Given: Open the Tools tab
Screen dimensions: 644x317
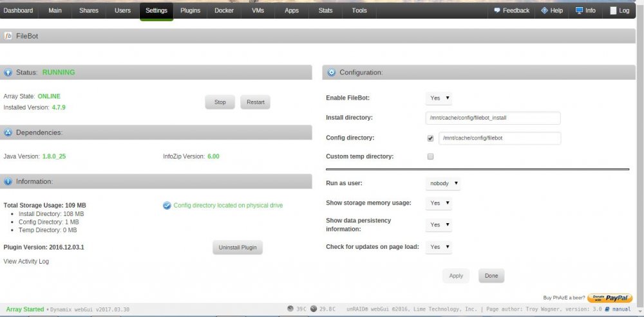Looking at the screenshot, I should pos(359,11).
